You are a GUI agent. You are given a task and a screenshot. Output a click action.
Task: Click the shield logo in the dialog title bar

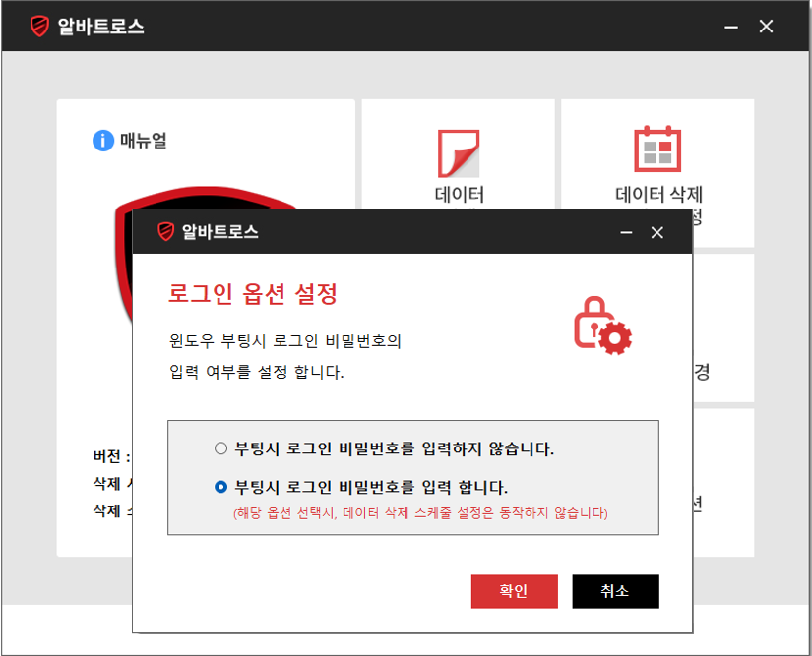[165, 232]
